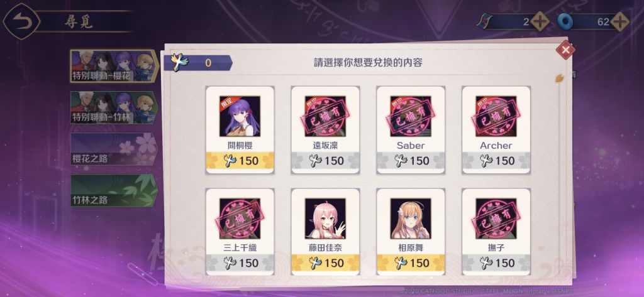Close the exchange dialog with red X
The width and height of the screenshot is (644, 297).
[x=565, y=50]
